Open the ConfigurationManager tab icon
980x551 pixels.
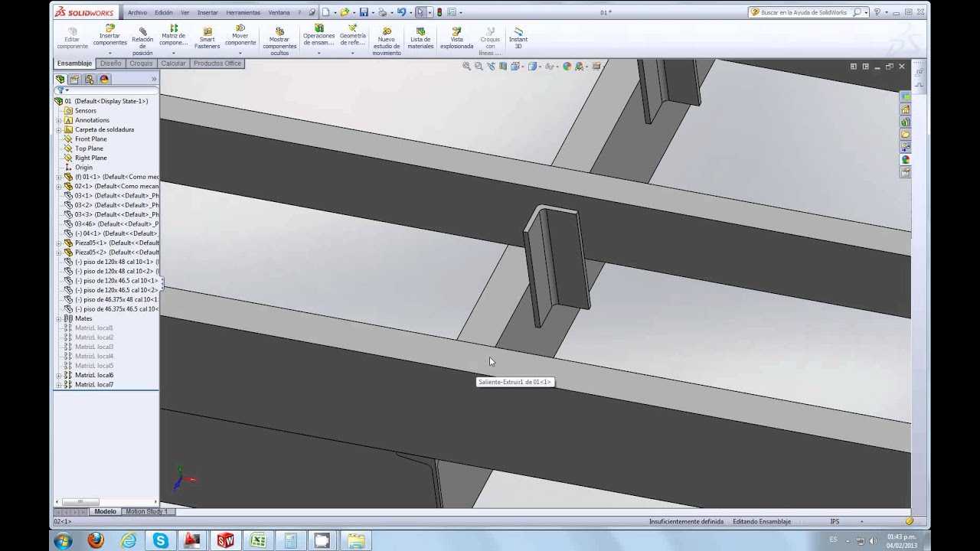[x=90, y=79]
